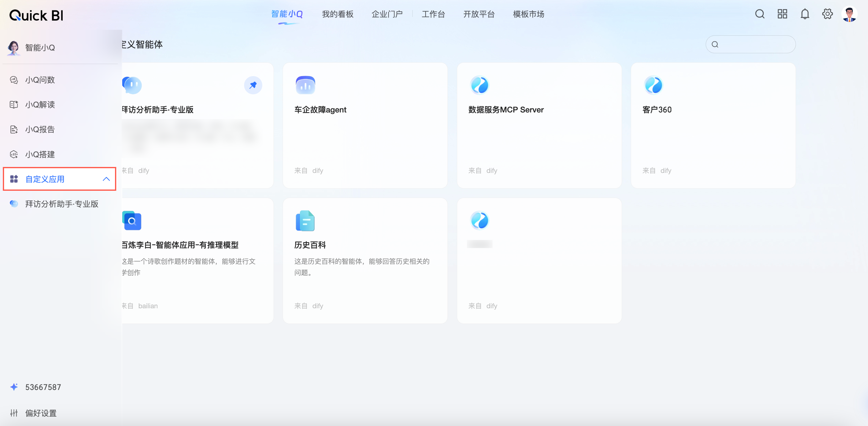Open the apps grid icon
This screenshot has width=868, height=426.
[782, 14]
